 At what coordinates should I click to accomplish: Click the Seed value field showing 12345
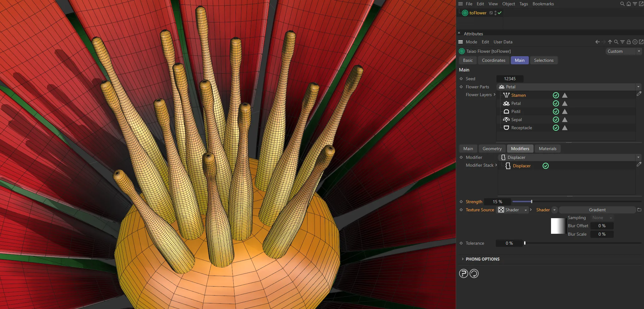pyautogui.click(x=510, y=79)
